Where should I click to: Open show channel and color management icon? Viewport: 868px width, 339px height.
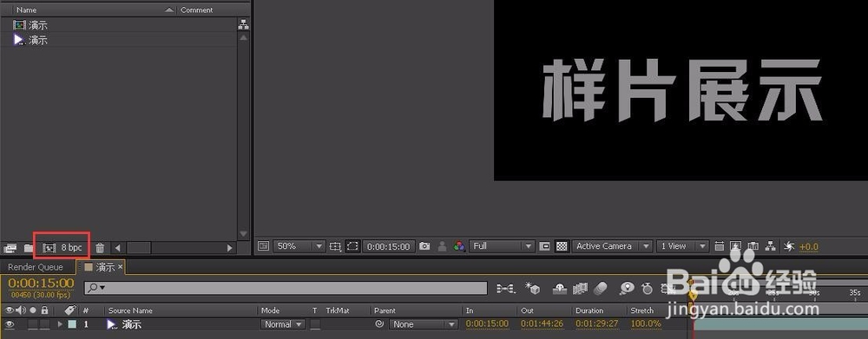pos(459,246)
